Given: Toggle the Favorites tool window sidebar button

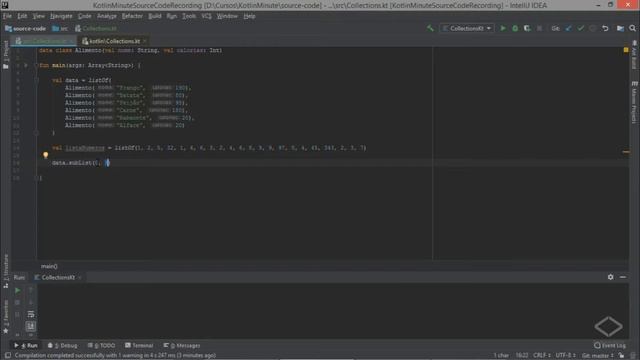Looking at the screenshot, I should pos(6,316).
